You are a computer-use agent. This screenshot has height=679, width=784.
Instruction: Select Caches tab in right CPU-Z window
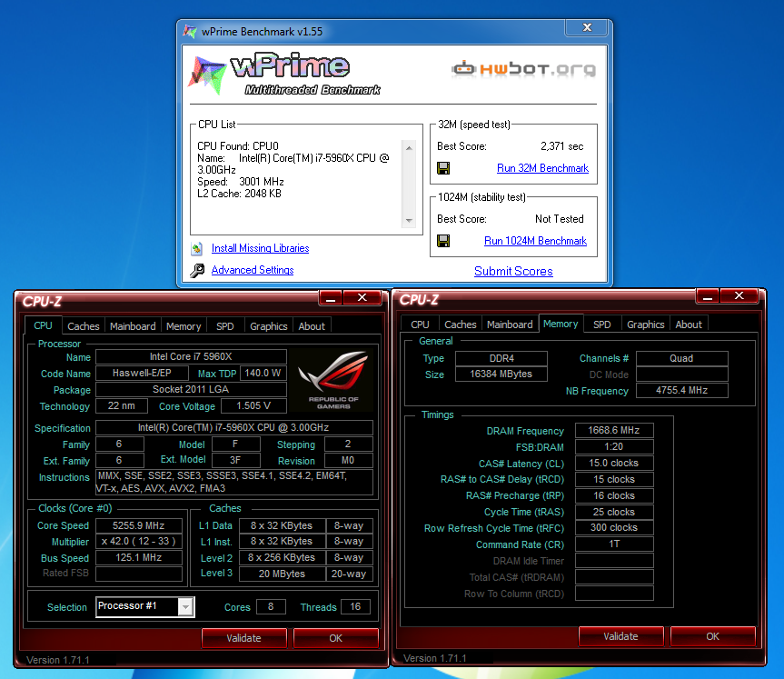click(x=461, y=325)
